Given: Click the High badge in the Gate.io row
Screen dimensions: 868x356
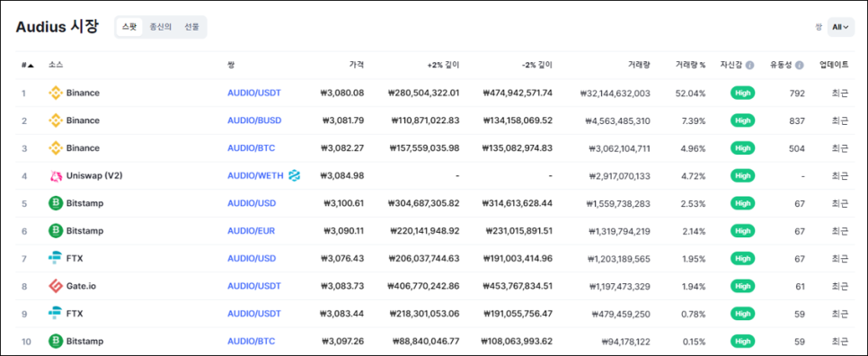Looking at the screenshot, I should click(742, 286).
